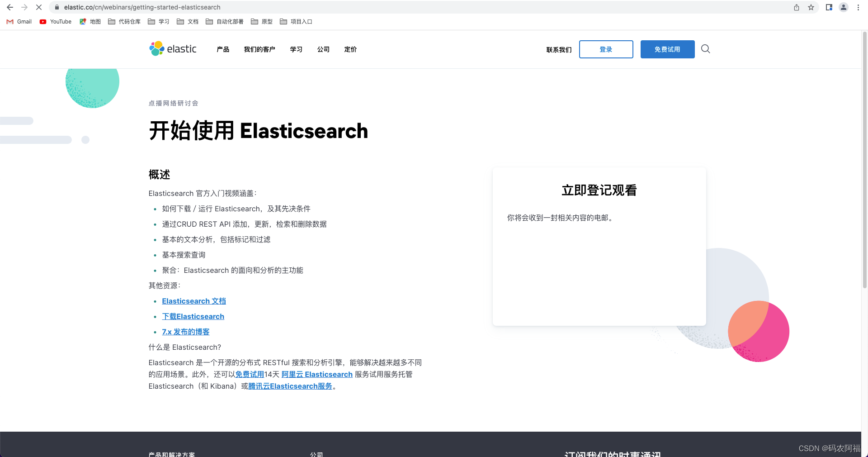The width and height of the screenshot is (868, 457).
Task: Open the 产品 navigation menu
Action: pos(223,49)
